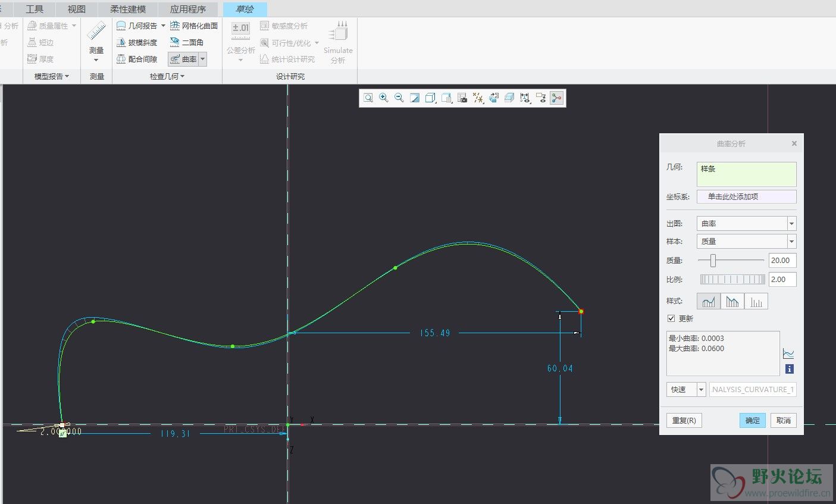Switch to the 草绘 sketch tab
The image size is (836, 504).
click(x=245, y=9)
